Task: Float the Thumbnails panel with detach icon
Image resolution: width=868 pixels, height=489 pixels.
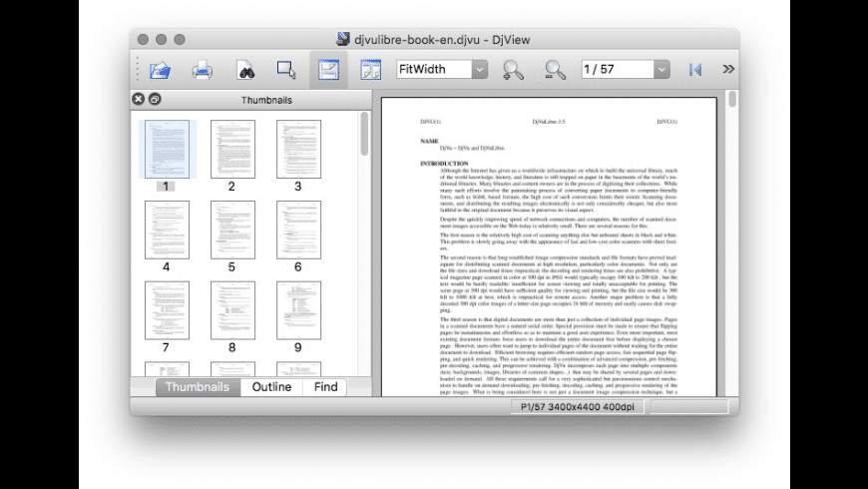Action: click(155, 99)
